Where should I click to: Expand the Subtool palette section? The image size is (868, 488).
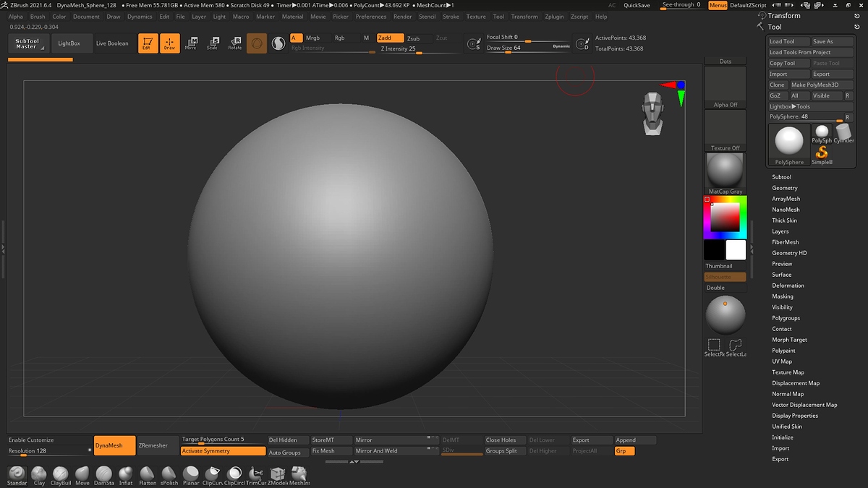pos(781,177)
